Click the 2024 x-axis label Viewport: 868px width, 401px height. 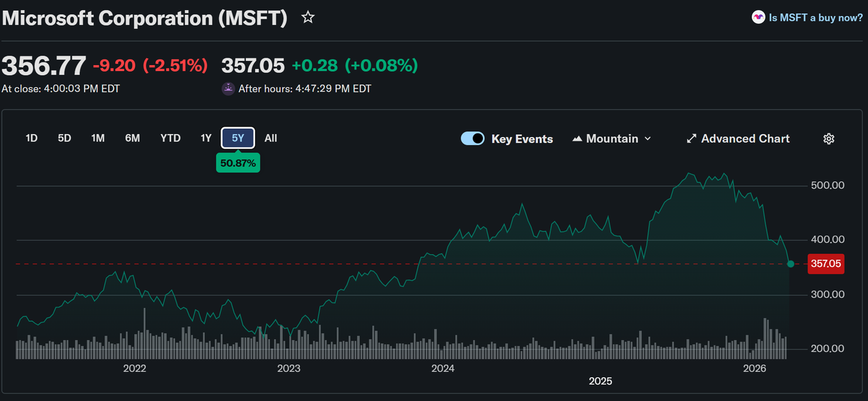443,368
